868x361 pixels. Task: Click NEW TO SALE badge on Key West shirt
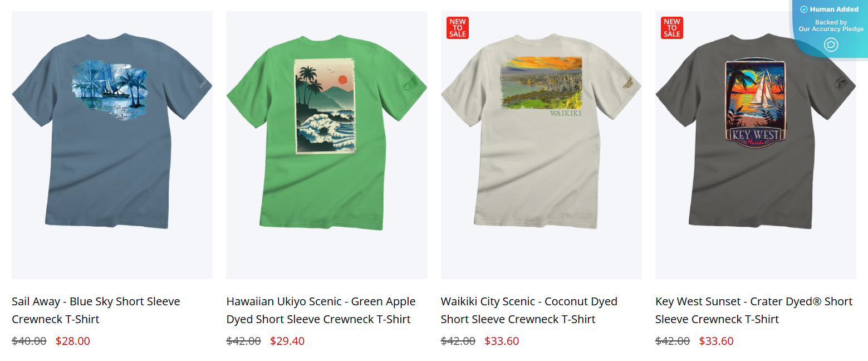[672, 28]
